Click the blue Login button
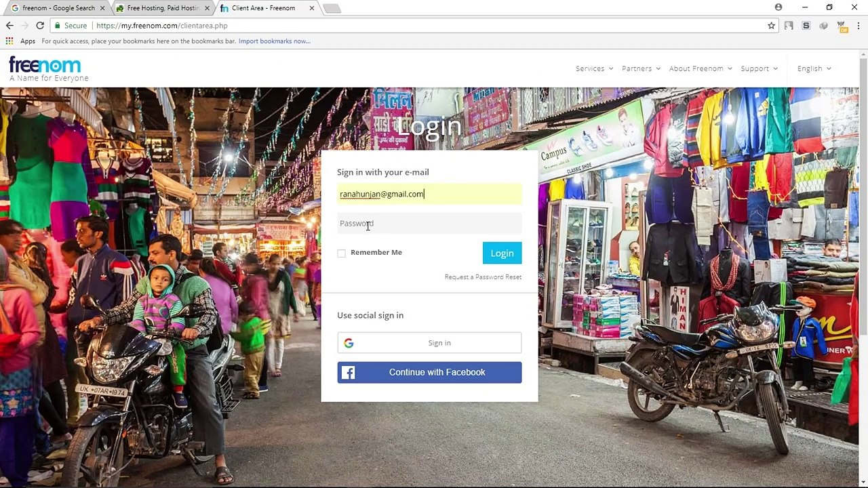Image resolution: width=868 pixels, height=488 pixels. pos(502,253)
